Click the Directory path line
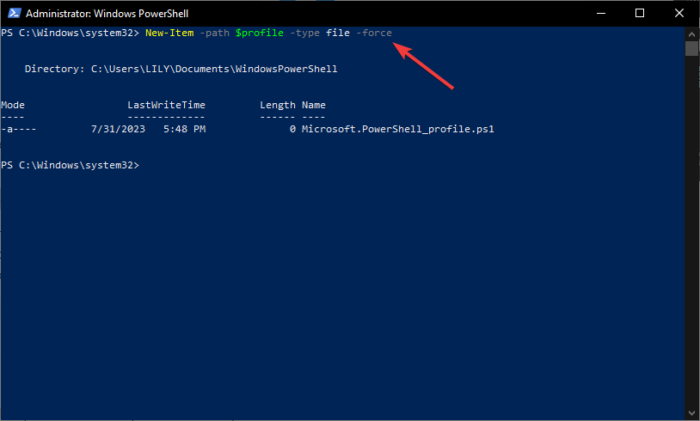Screen dimensions: 700x421 [x=181, y=69]
